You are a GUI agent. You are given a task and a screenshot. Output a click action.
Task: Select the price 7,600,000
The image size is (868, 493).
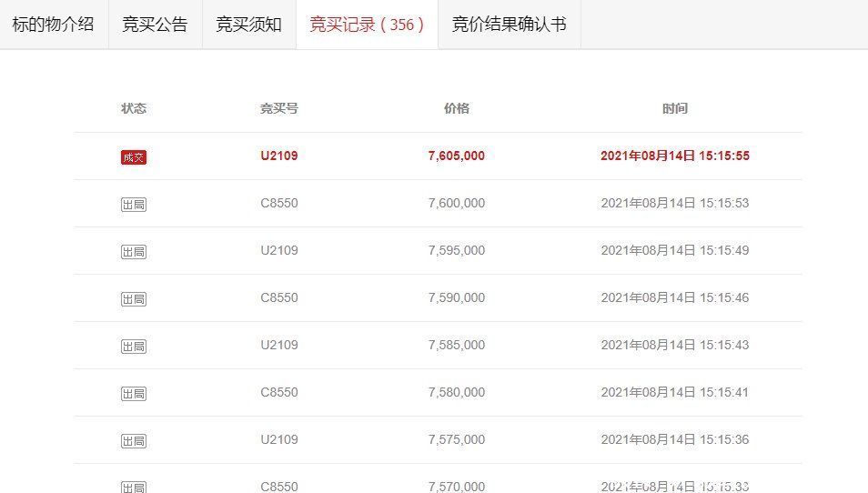[x=456, y=203]
